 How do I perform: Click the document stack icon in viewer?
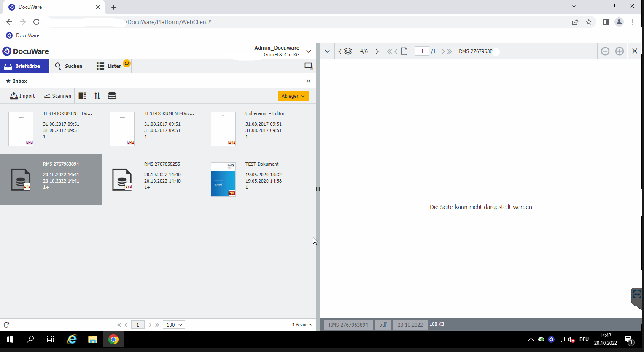(x=348, y=51)
